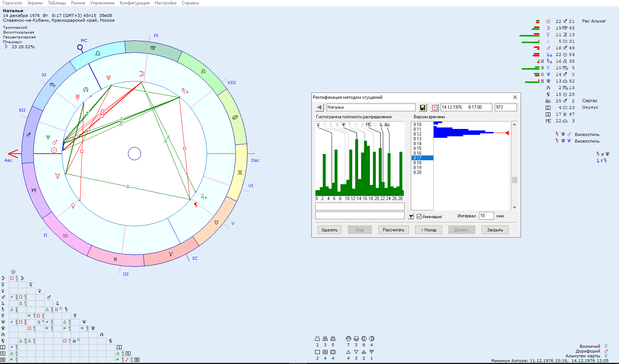The image size is (619, 364).
Task: Click the floppy disk save icon
Action: click(x=423, y=108)
